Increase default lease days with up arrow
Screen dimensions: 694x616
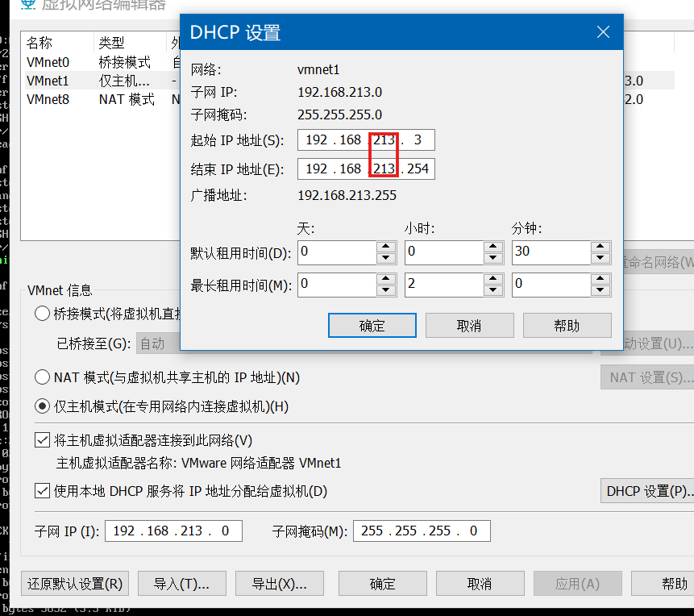click(386, 246)
